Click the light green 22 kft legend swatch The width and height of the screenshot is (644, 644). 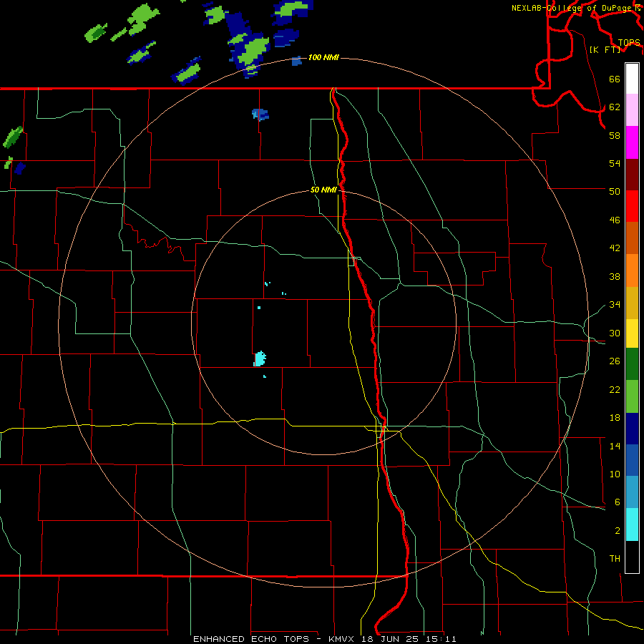632,396
